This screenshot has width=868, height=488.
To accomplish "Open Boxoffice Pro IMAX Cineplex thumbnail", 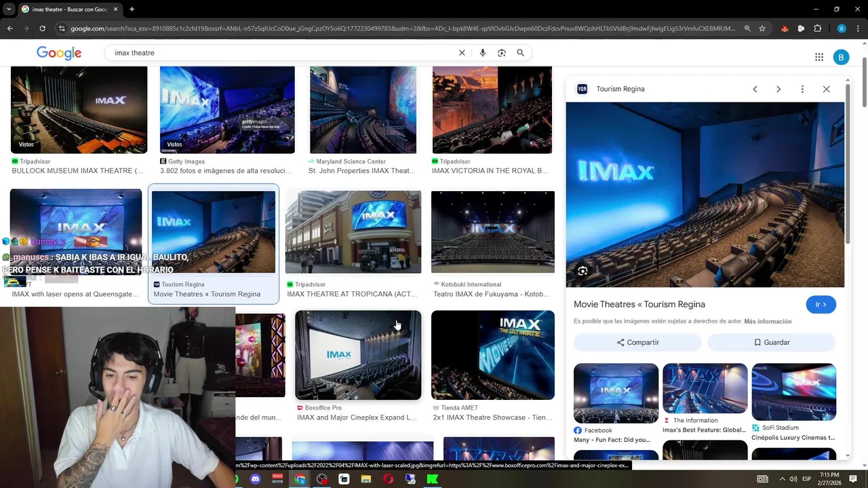I will point(358,355).
